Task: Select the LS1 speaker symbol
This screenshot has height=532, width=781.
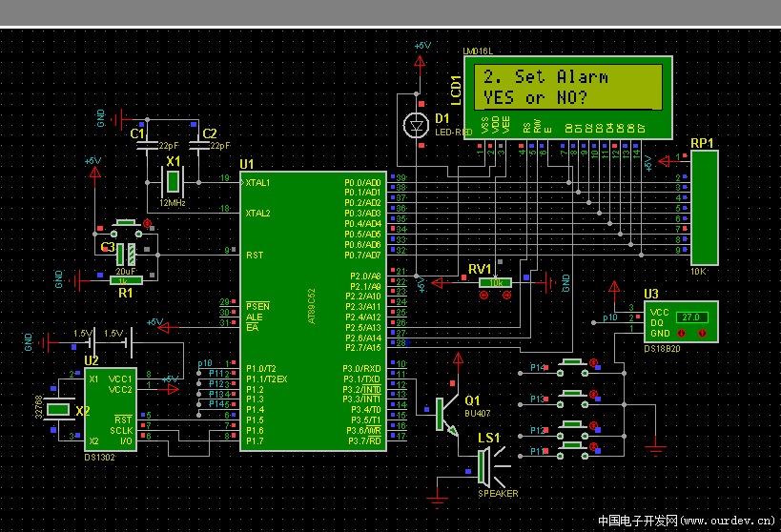Action: (493, 467)
